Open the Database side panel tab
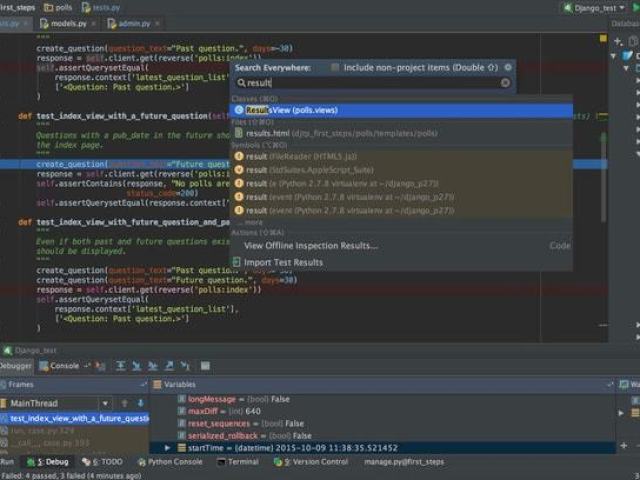Screen dimensions: 640x480 [625, 24]
